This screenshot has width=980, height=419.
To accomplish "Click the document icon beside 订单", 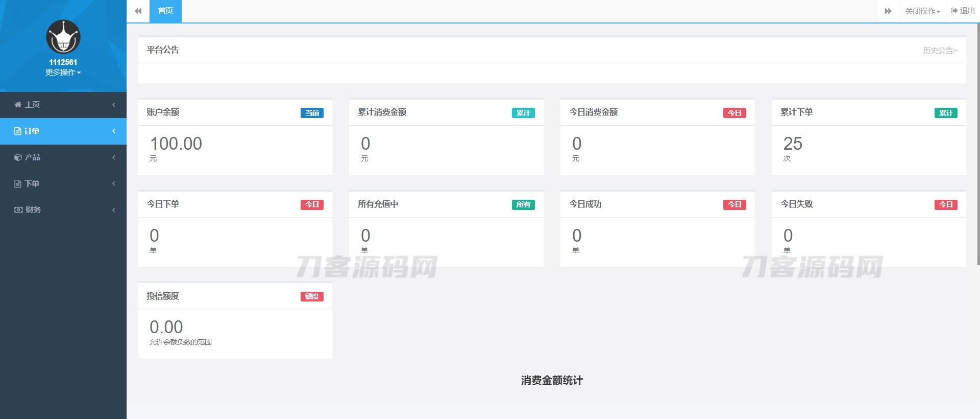I will click(x=18, y=131).
